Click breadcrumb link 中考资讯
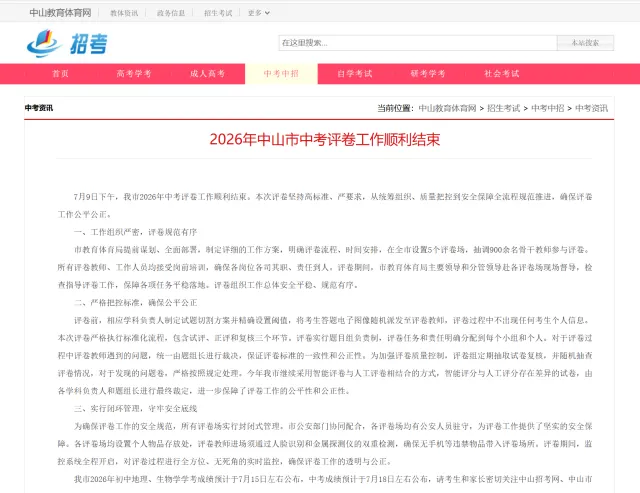The width and height of the screenshot is (640, 493). click(x=591, y=108)
